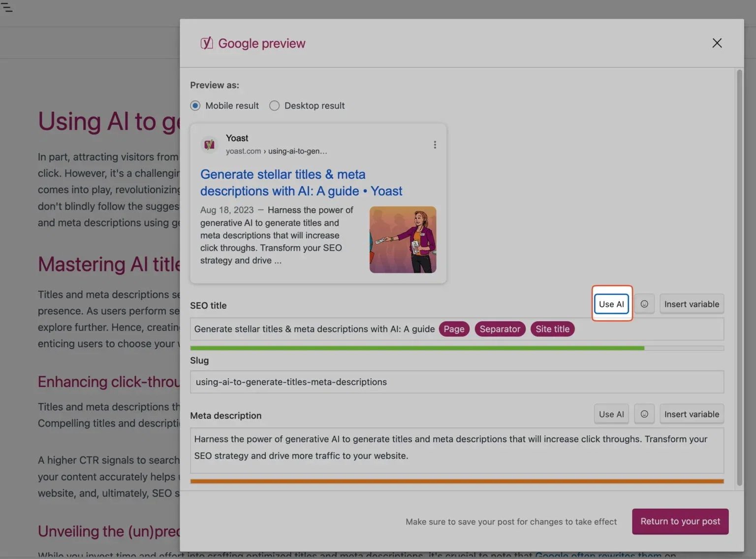
Task: Open emoji picker for Meta description
Action: tap(644, 414)
